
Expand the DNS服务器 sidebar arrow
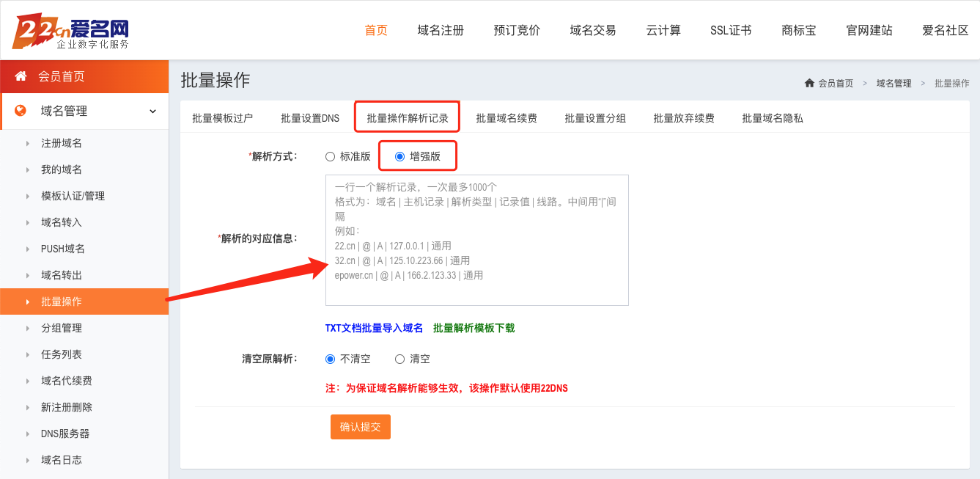point(28,434)
